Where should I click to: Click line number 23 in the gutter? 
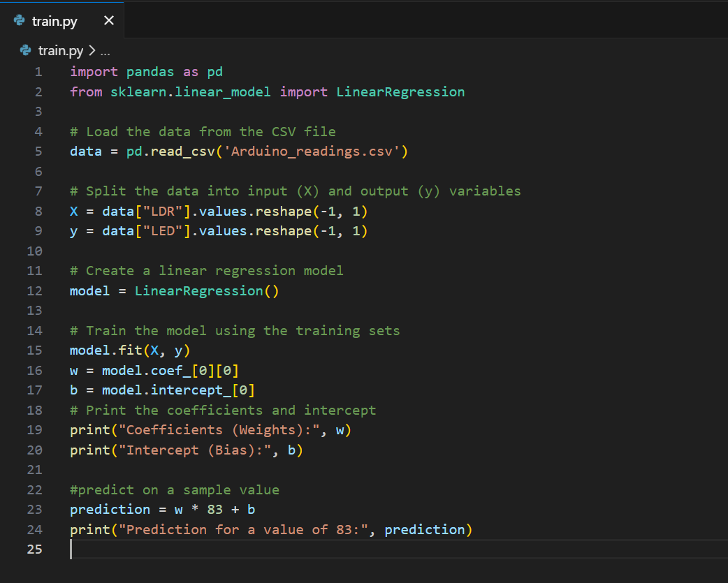point(34,509)
